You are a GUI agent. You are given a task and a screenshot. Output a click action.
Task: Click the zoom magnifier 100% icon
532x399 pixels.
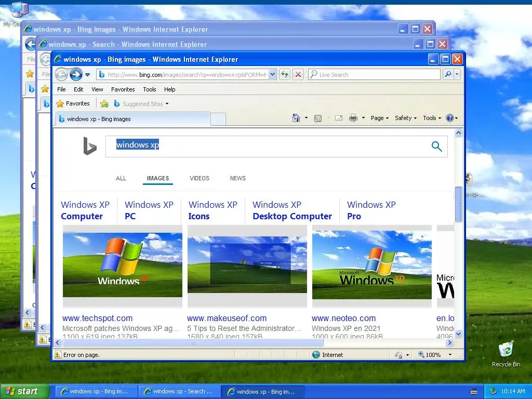click(x=421, y=354)
